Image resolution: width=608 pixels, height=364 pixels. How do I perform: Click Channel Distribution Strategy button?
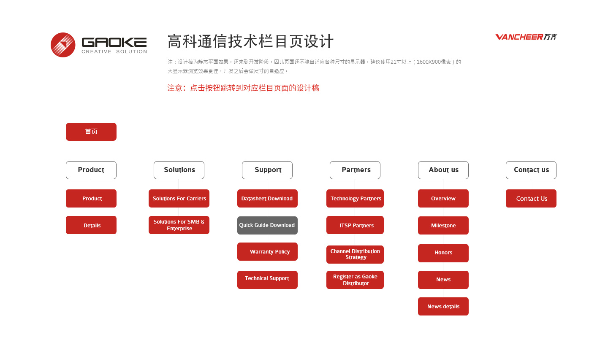[355, 254]
